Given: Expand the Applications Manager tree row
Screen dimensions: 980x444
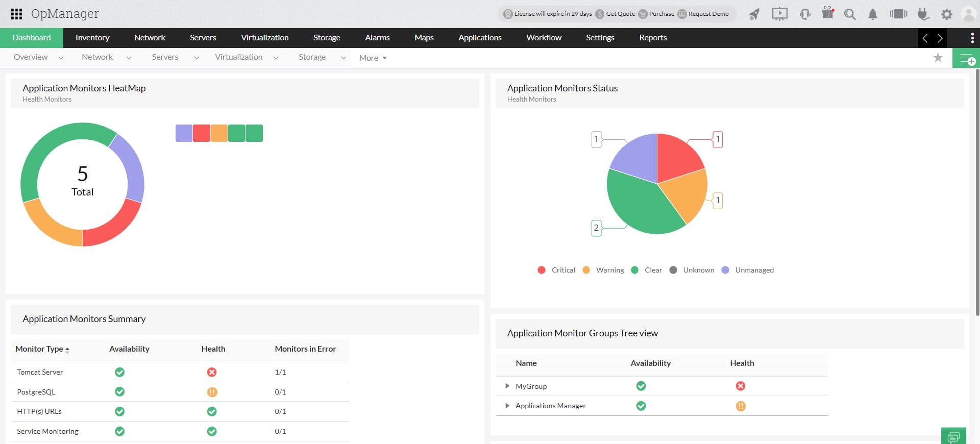Looking at the screenshot, I should point(507,406).
